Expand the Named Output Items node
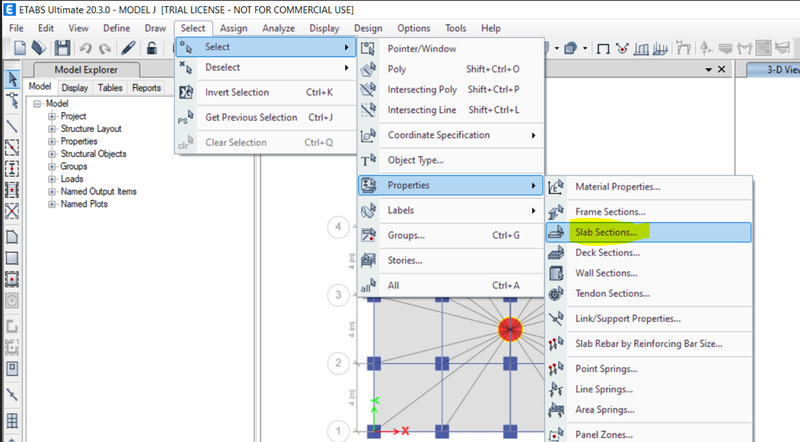The image size is (800, 442). 52,191
